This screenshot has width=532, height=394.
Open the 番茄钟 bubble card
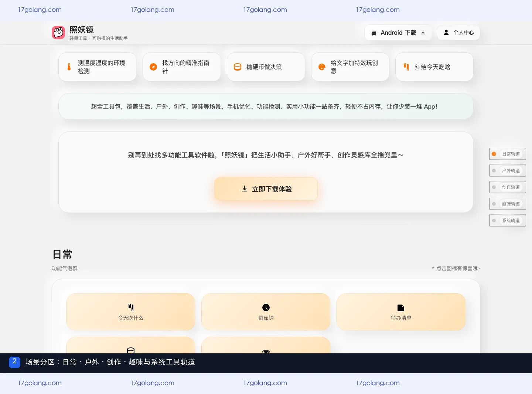tap(266, 312)
